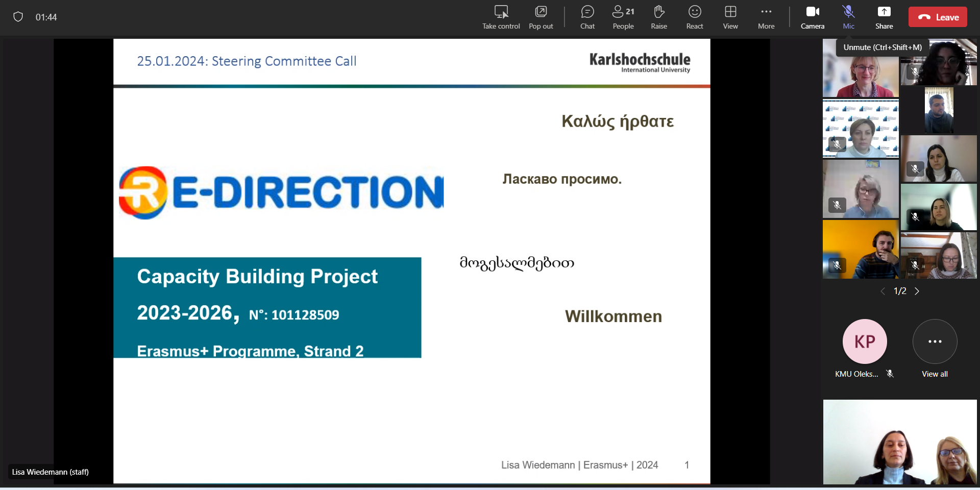Pop out the shared presentation
This screenshot has width=980, height=490.
(x=541, y=17)
